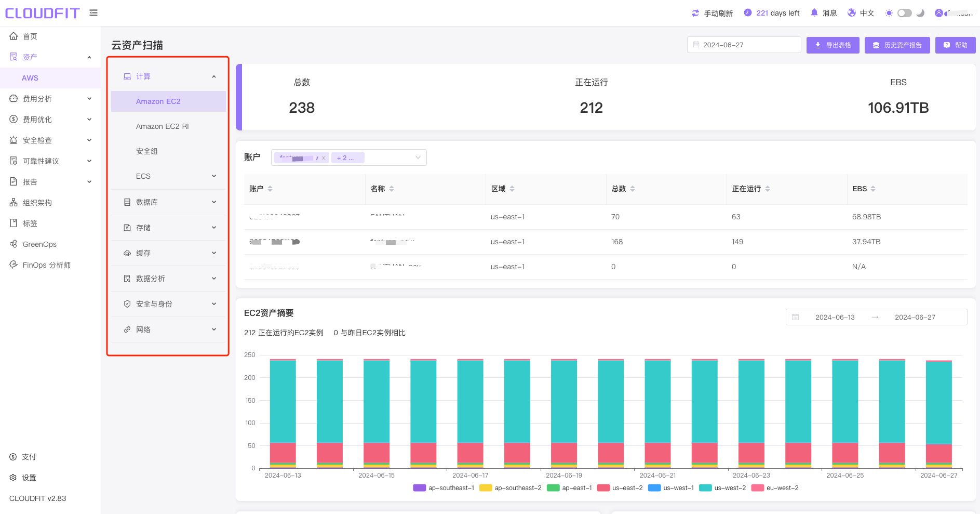Toggle ap-southeast-2 legend series
Screen dimensions: 980x514
click(511, 488)
